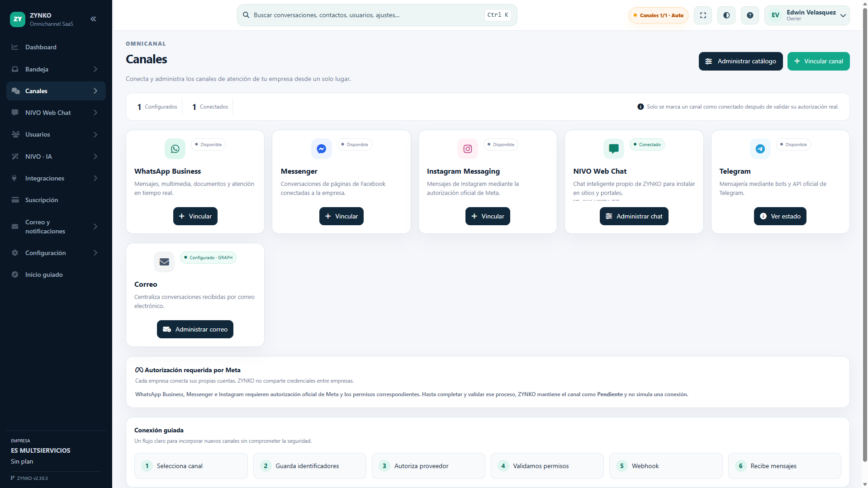Click Vincular on the Messenger card
Viewport: 868px width, 488px height.
click(342, 216)
